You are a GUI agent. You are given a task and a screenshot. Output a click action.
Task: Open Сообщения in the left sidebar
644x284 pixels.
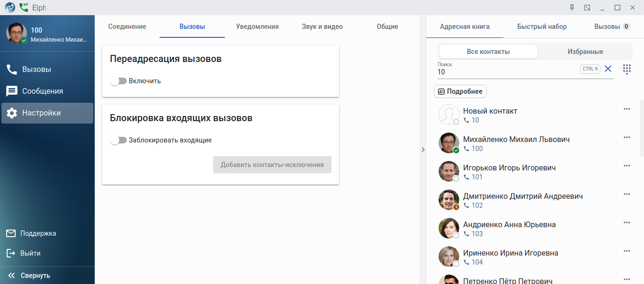(47, 91)
